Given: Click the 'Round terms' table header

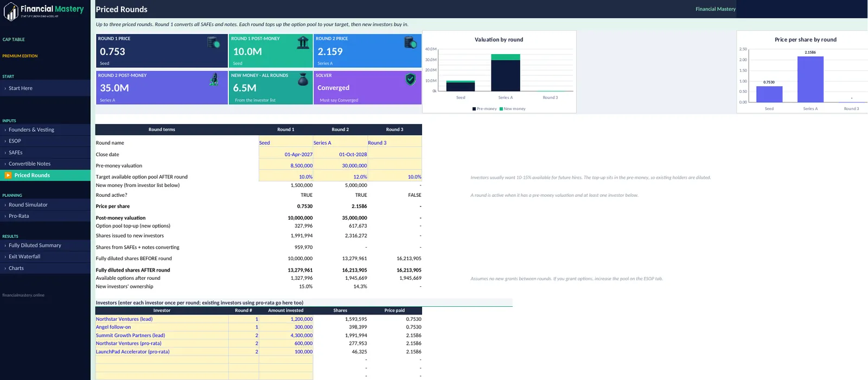Looking at the screenshot, I should 162,130.
